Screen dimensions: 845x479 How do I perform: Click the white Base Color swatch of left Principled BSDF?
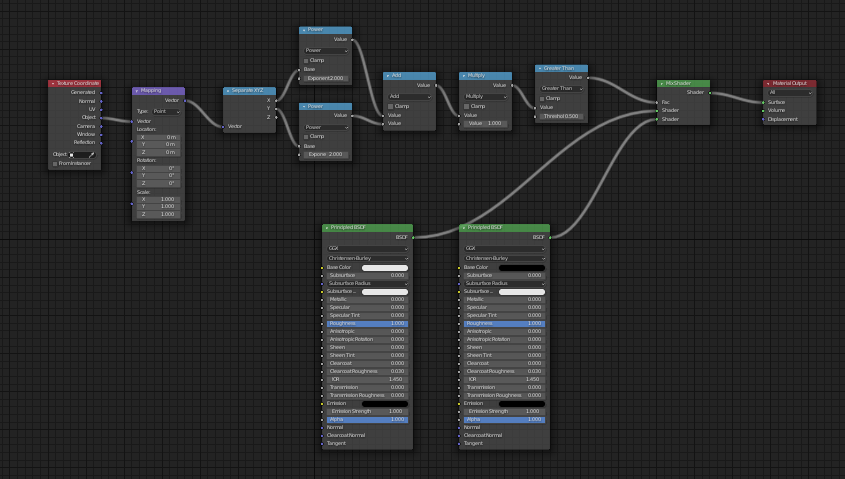[385, 268]
